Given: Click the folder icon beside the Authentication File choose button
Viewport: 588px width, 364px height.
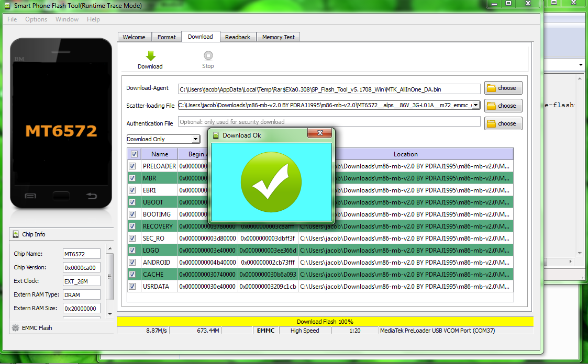Looking at the screenshot, I should tap(491, 123).
